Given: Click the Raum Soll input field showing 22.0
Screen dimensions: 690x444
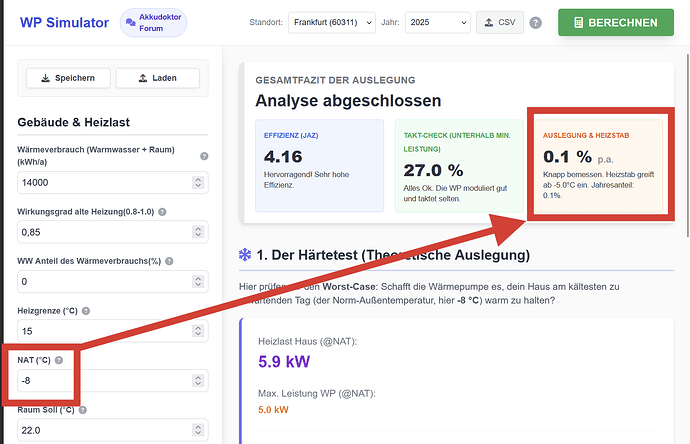Looking at the screenshot, I should 113,430.
